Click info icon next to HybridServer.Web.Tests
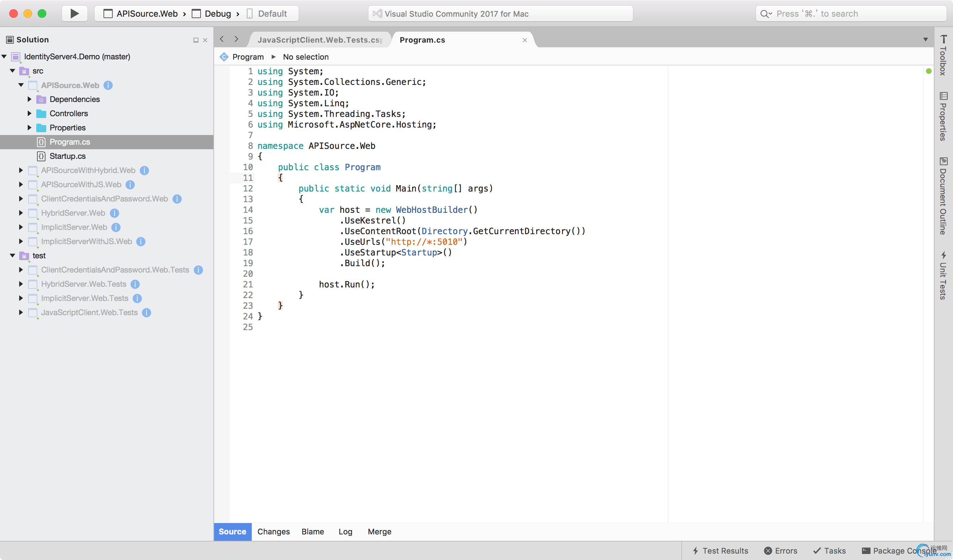The image size is (953, 560). pos(135,284)
